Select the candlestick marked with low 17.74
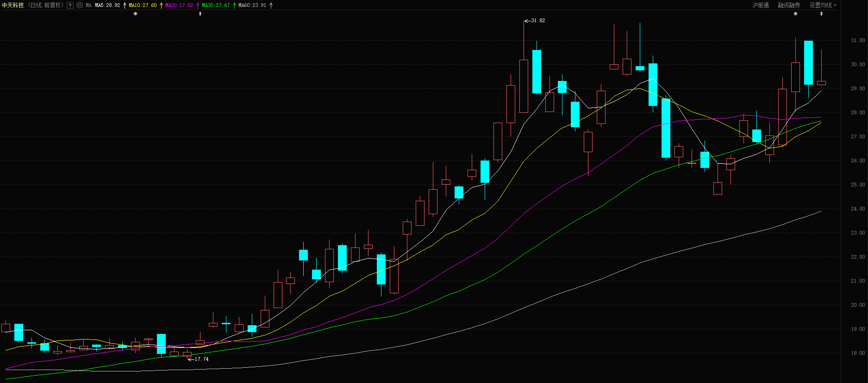 [187, 354]
